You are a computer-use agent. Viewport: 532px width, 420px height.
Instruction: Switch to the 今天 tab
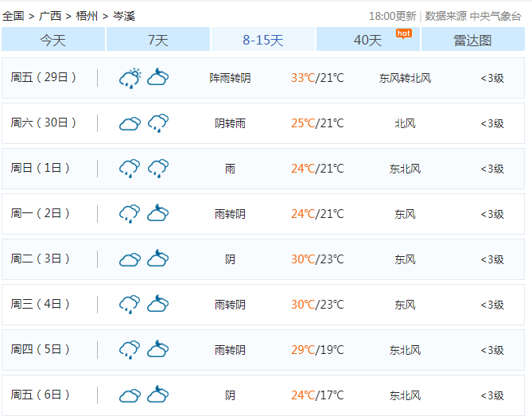pos(53,40)
